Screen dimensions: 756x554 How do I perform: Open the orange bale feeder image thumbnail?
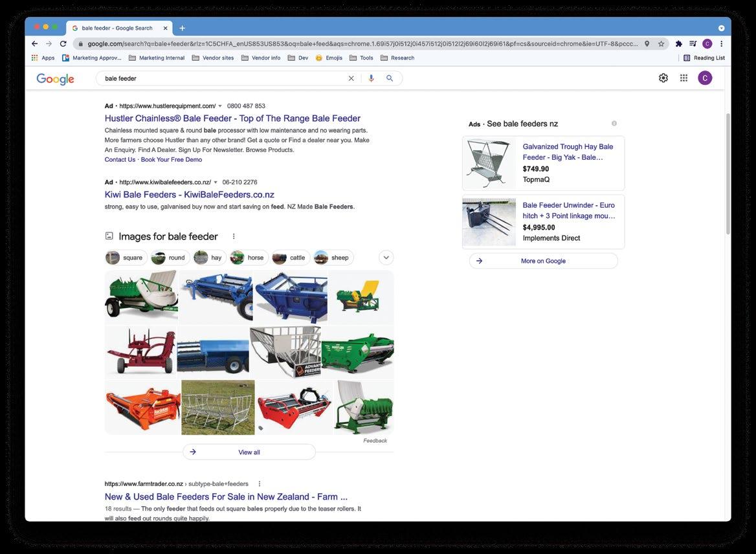tap(142, 408)
